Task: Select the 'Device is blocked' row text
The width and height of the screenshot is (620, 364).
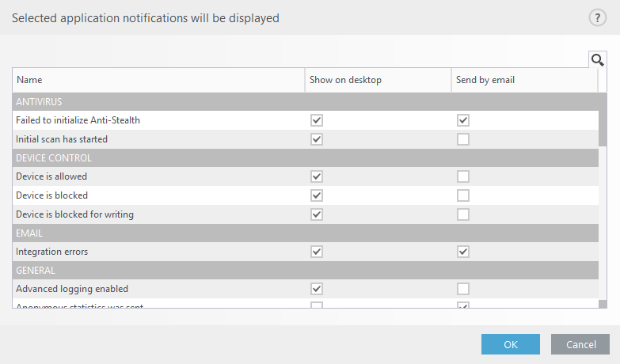Action: pos(51,195)
